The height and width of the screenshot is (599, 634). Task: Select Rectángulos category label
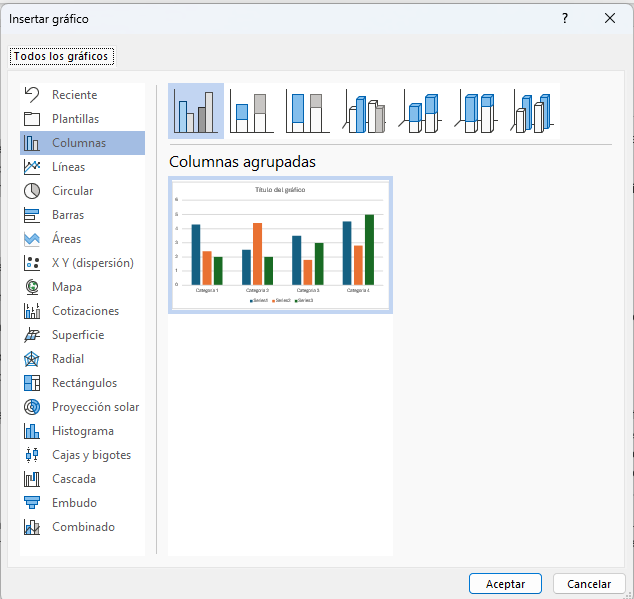point(85,383)
